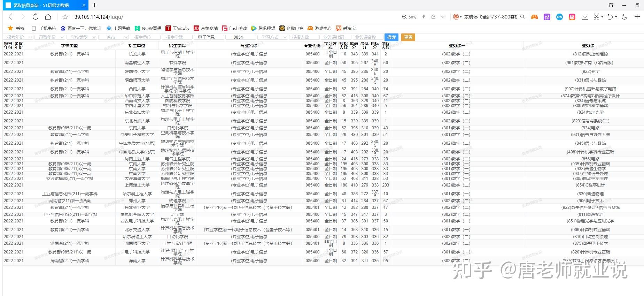Open the 京东商城 bookmark

pyautogui.click(x=206, y=28)
